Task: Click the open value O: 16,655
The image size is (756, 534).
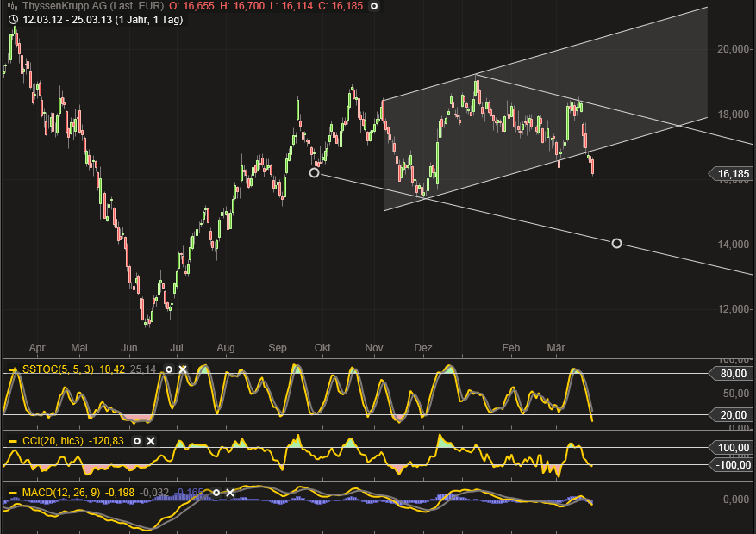Action: click(x=191, y=6)
